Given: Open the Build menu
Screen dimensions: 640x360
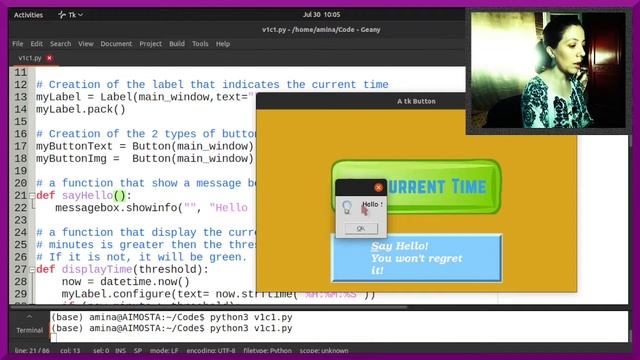Looking at the screenshot, I should pyautogui.click(x=177, y=44).
